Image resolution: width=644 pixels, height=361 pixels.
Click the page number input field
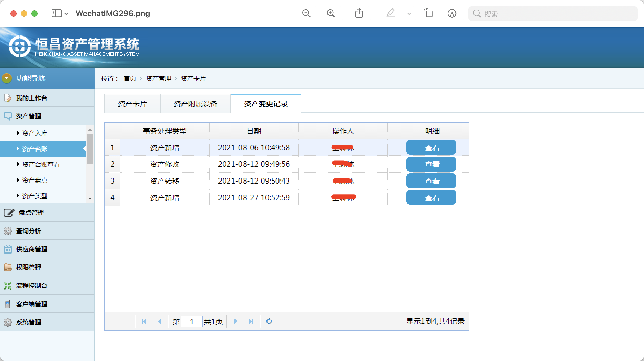(192, 321)
